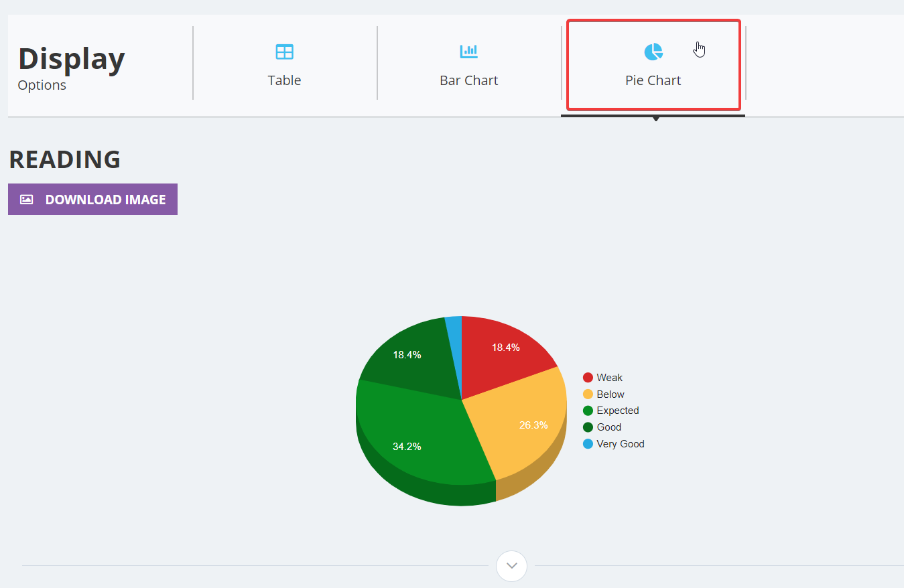The image size is (904, 588).
Task: Expand section with the down chevron circle
Action: 512,566
